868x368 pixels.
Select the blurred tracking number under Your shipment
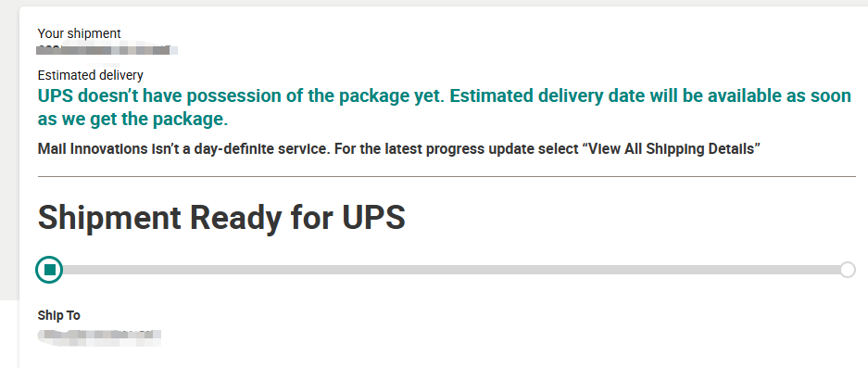[x=107, y=50]
